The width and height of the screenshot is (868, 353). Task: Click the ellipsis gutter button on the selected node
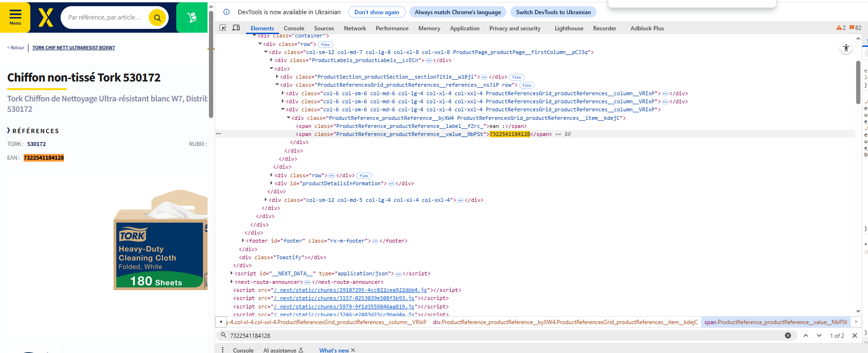tap(218, 134)
